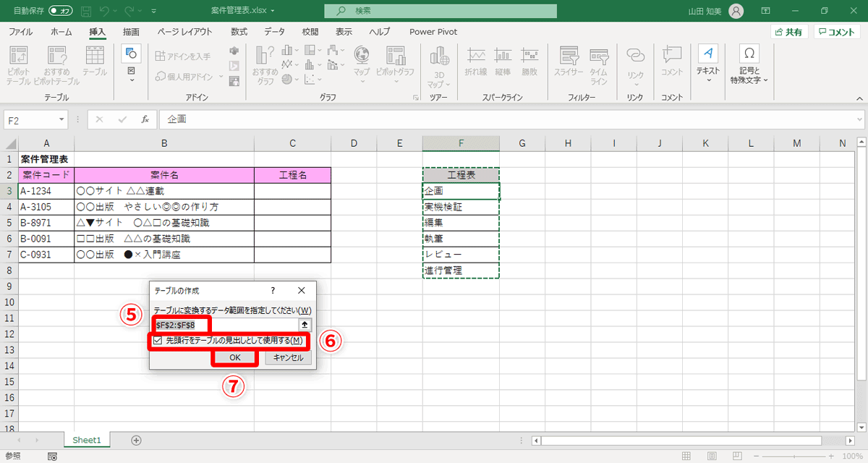Screen dimensions: 868x463
Task: Click the コメント button in the top right
Action: [x=837, y=32]
